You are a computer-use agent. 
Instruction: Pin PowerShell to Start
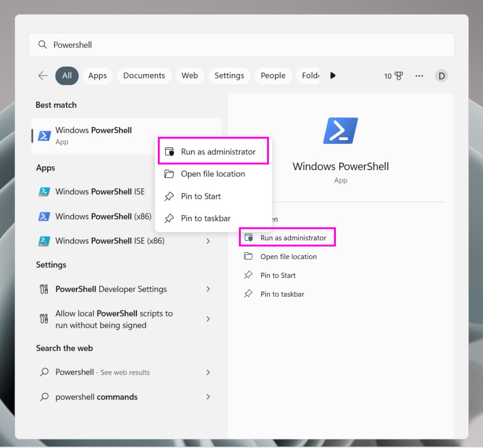click(201, 196)
